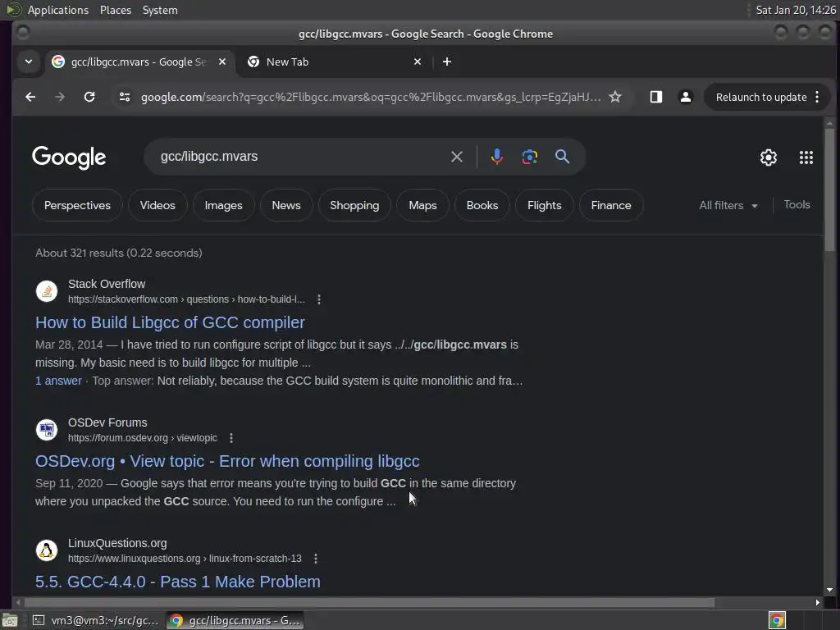Click Relaunch to update button

point(760,97)
